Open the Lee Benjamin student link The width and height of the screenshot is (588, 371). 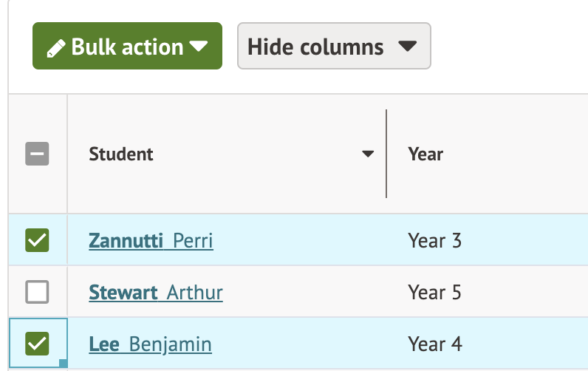click(x=150, y=344)
